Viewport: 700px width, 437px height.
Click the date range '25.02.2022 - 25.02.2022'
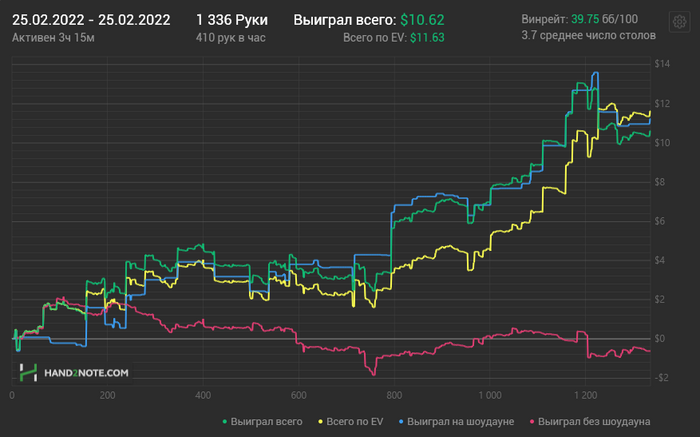point(91,20)
